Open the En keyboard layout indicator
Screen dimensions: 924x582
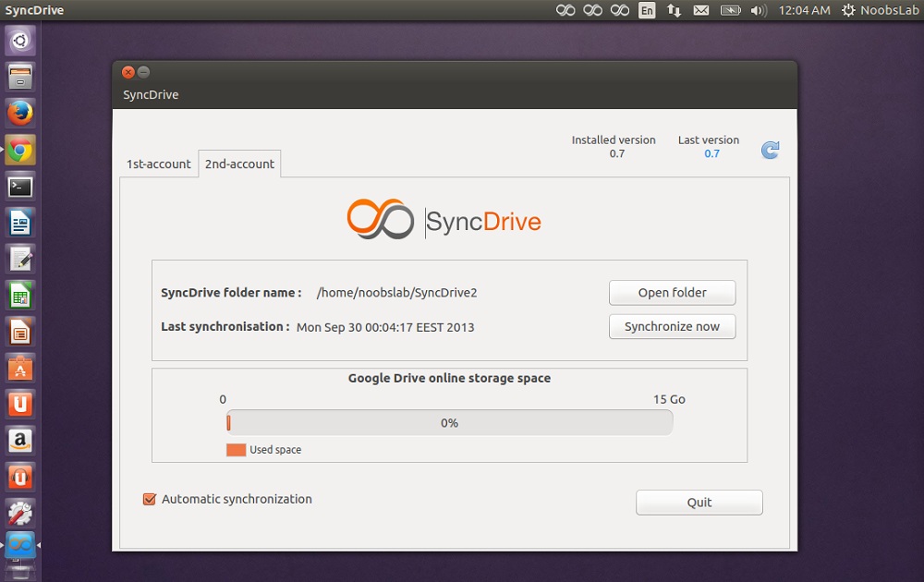coord(647,10)
